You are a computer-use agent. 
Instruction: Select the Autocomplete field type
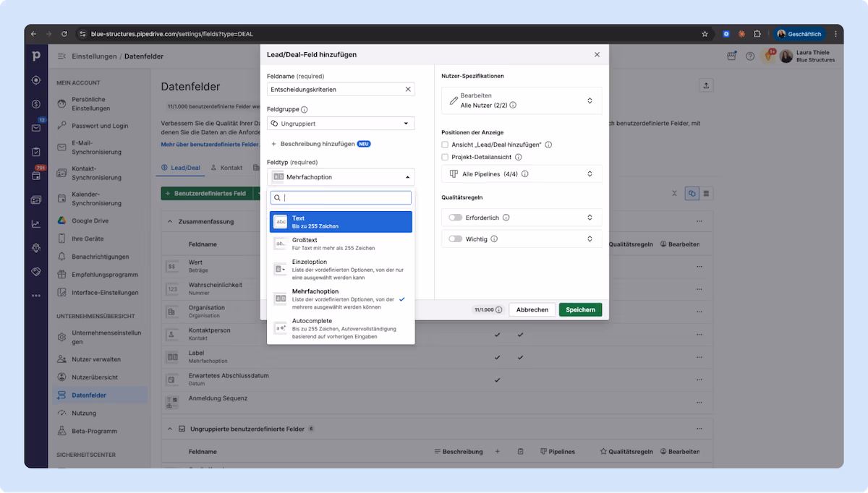point(341,328)
